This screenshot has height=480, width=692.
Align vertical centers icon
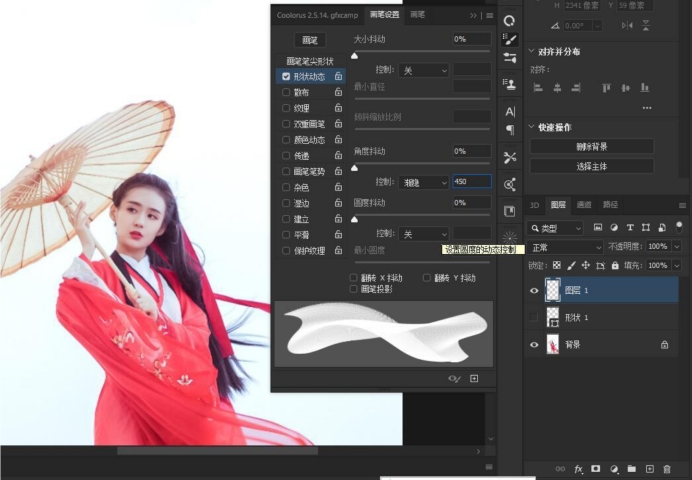(x=625, y=87)
